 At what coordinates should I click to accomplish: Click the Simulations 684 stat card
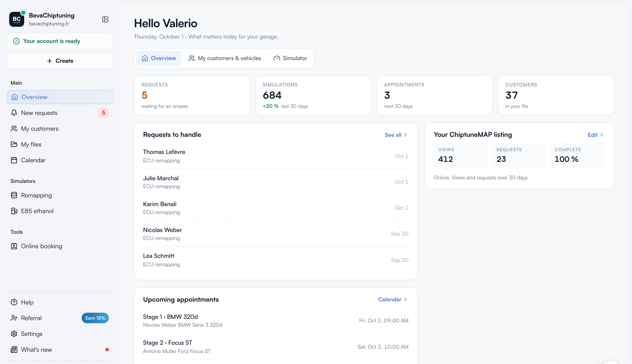(313, 95)
